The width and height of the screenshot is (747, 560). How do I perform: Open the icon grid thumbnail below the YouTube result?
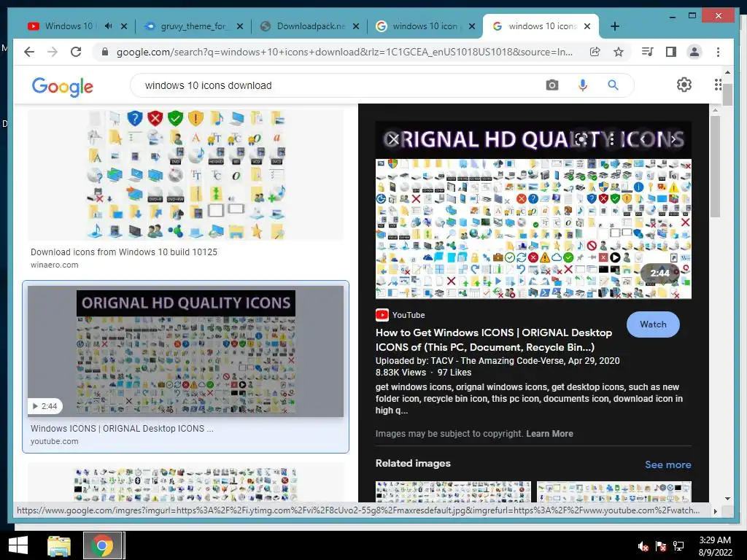[x=185, y=483]
